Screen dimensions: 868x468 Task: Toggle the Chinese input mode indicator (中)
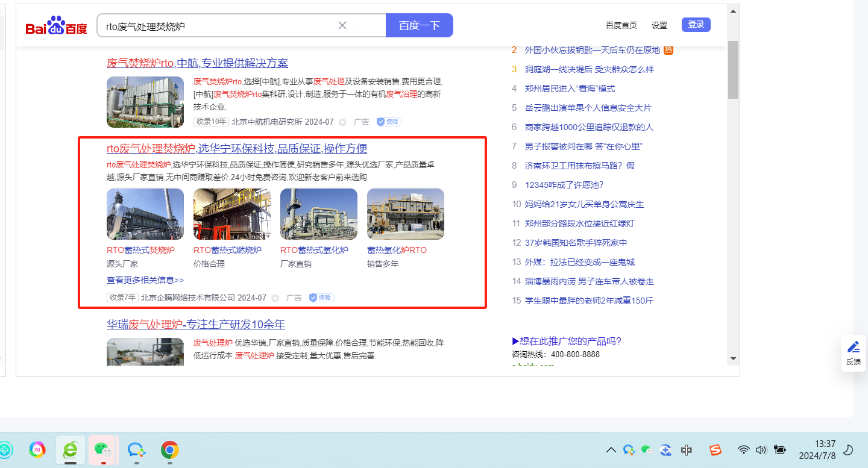click(686, 450)
